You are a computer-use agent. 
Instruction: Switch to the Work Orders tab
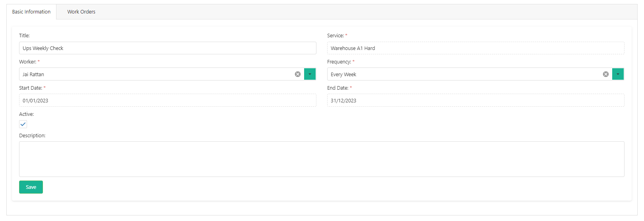[81, 12]
